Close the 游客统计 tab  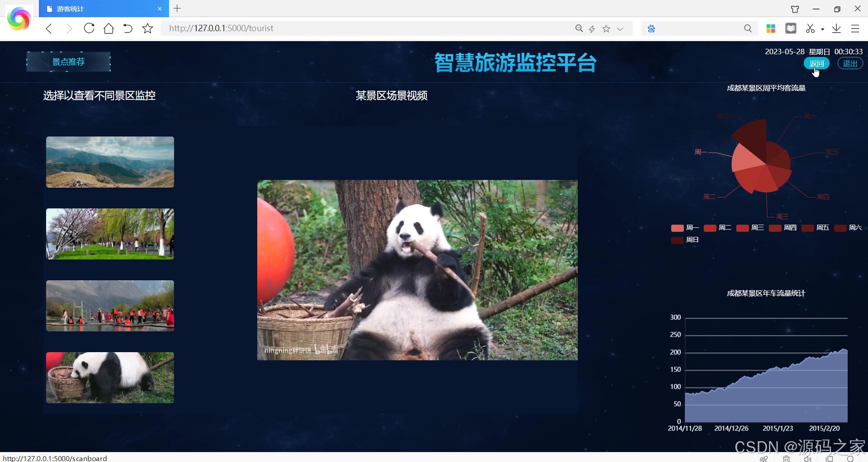160,9
